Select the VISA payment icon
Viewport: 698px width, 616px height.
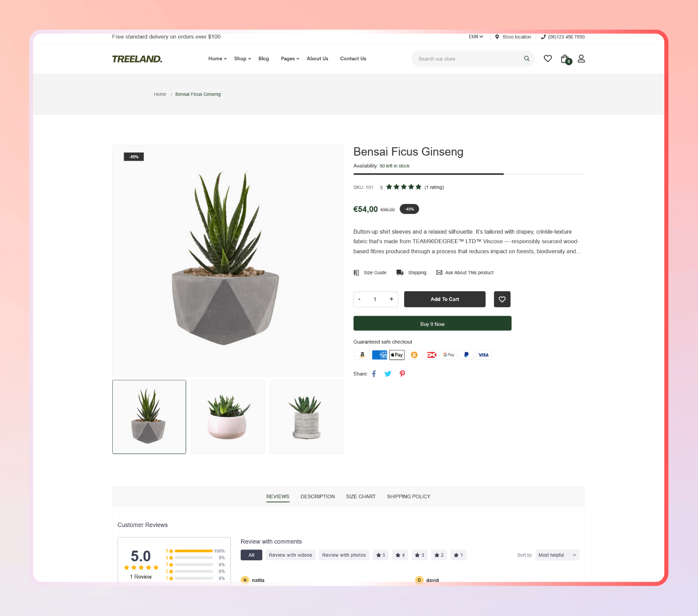[x=484, y=355]
